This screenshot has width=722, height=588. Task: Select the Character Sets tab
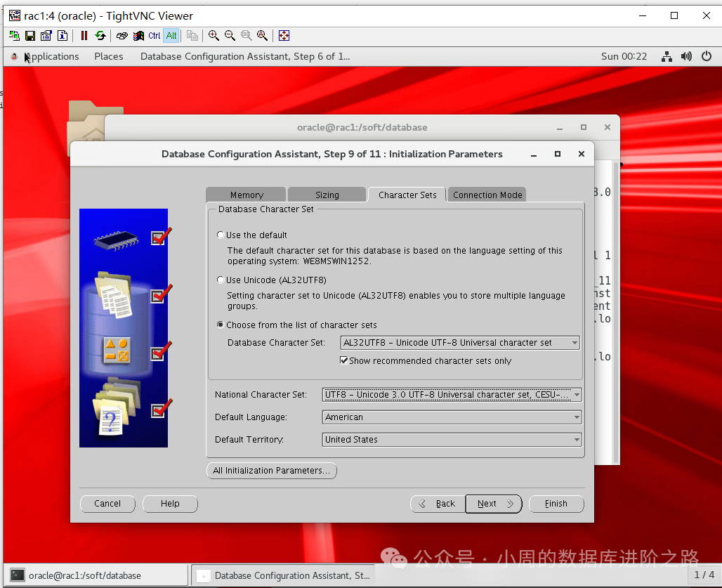pyautogui.click(x=407, y=195)
